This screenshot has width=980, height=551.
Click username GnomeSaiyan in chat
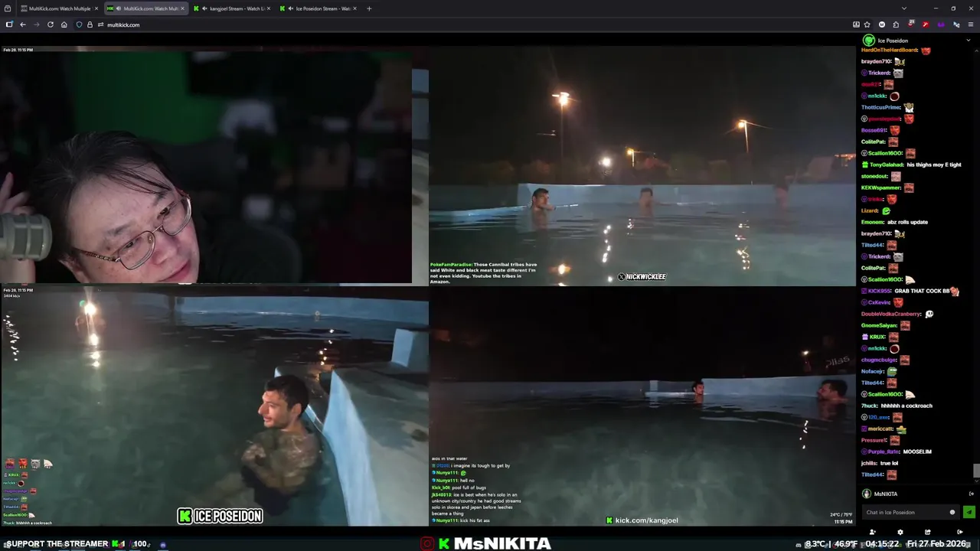pos(879,325)
